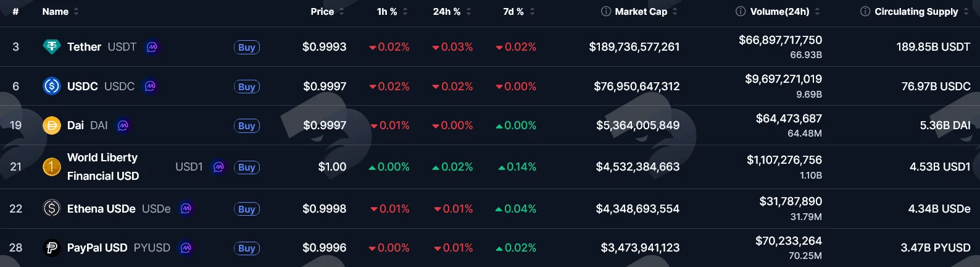The height and width of the screenshot is (267, 980).
Task: Sort by the 1h % column header
Action: [x=392, y=11]
